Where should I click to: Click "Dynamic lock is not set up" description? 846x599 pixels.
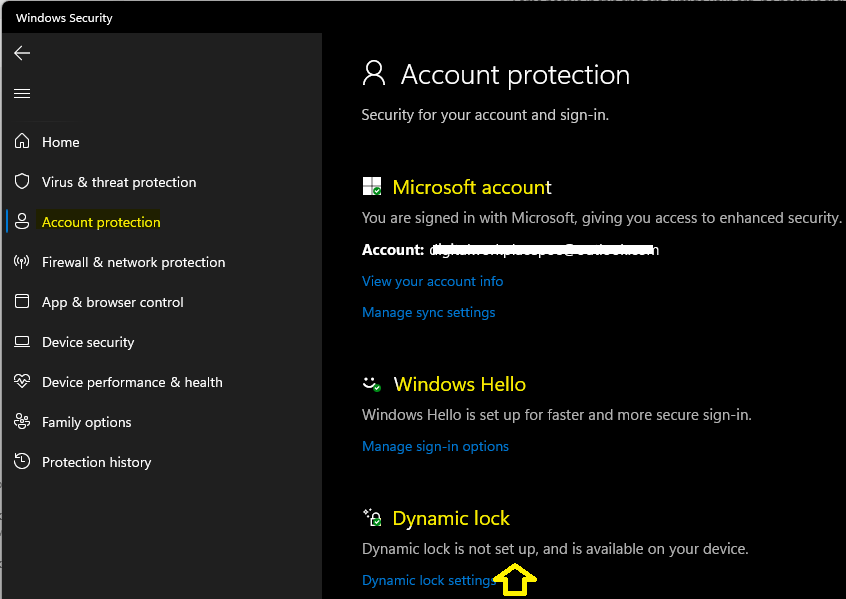point(555,549)
